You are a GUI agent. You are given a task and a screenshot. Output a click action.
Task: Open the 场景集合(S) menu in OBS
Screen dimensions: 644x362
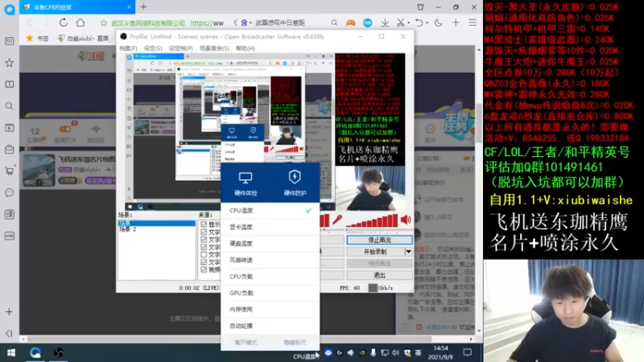(214, 48)
